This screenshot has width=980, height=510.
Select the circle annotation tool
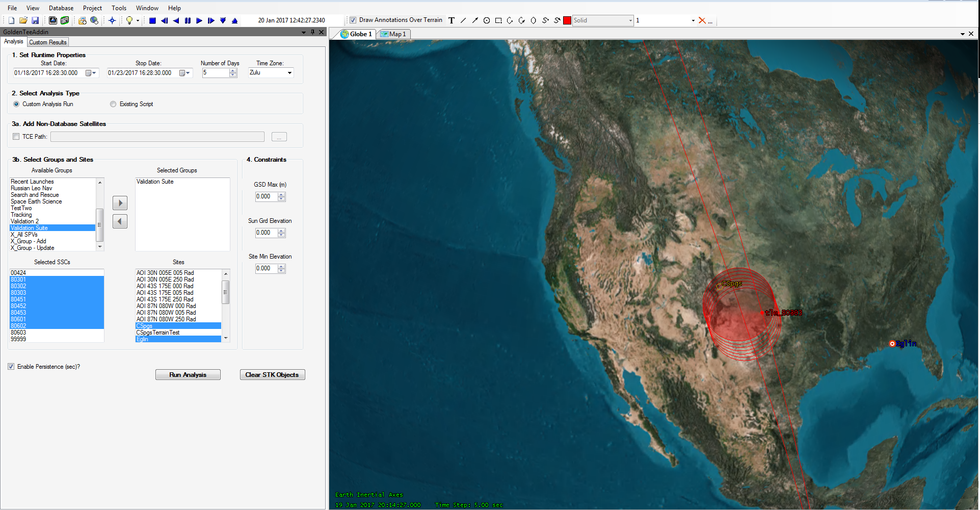click(487, 20)
